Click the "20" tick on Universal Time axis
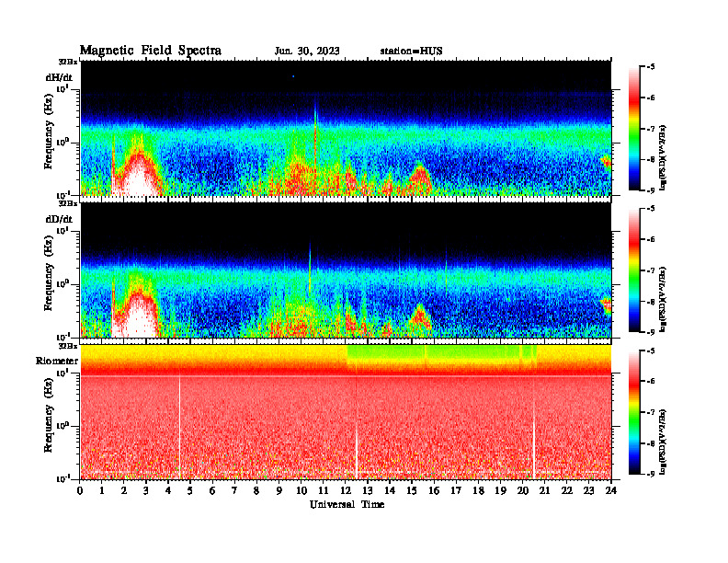This screenshot has height=563, width=728. pyautogui.click(x=523, y=491)
